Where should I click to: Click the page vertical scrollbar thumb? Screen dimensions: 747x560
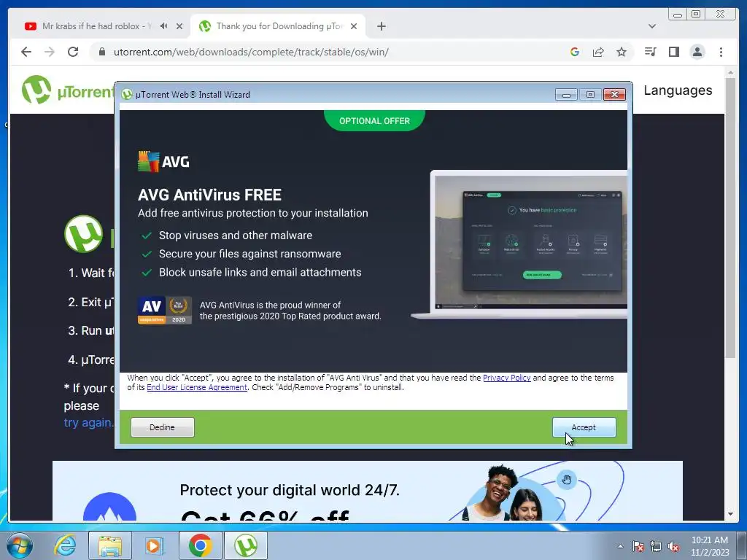(730, 218)
